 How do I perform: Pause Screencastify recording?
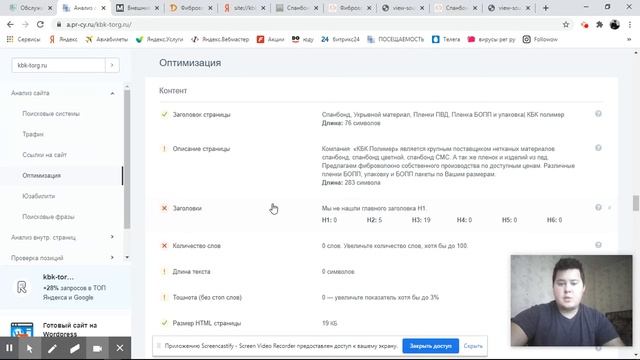(9, 348)
